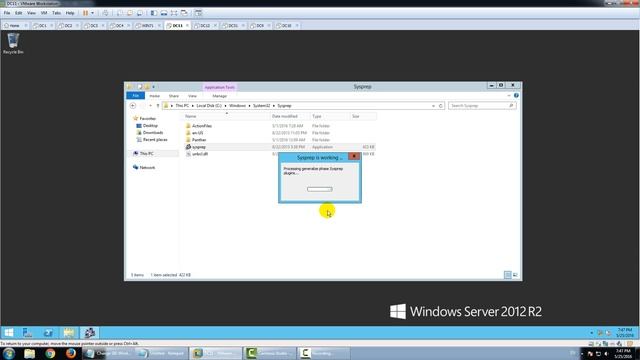The image size is (640, 360).
Task: Open the VMware Tabs menu
Action: 56,13
